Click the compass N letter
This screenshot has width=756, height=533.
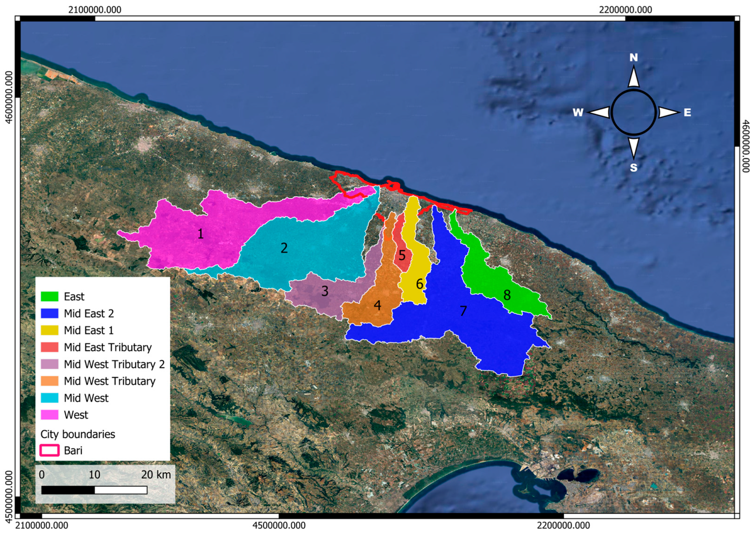pyautogui.click(x=634, y=58)
